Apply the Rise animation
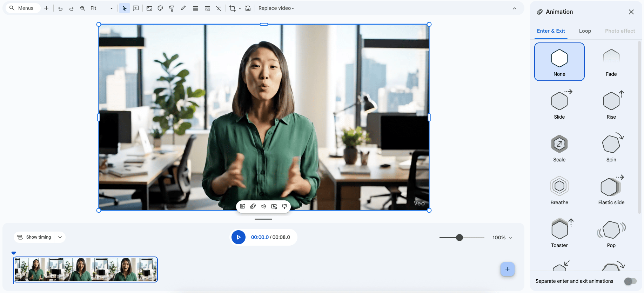This screenshot has width=644, height=293. pyautogui.click(x=611, y=105)
